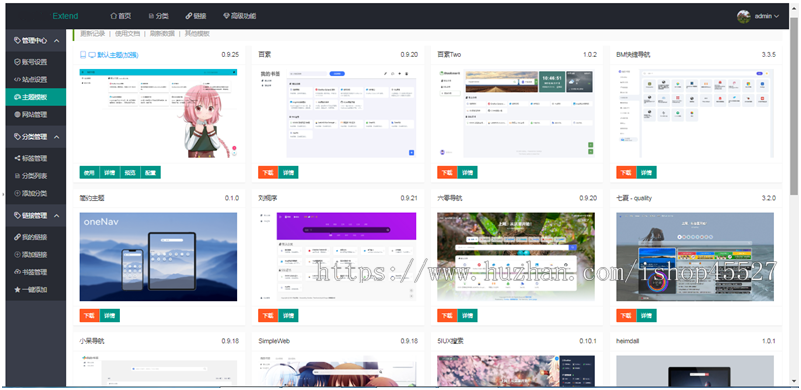This screenshot has height=390, width=801.
Task: Click the mobile device icon beside 默认主题
Action: pos(83,55)
